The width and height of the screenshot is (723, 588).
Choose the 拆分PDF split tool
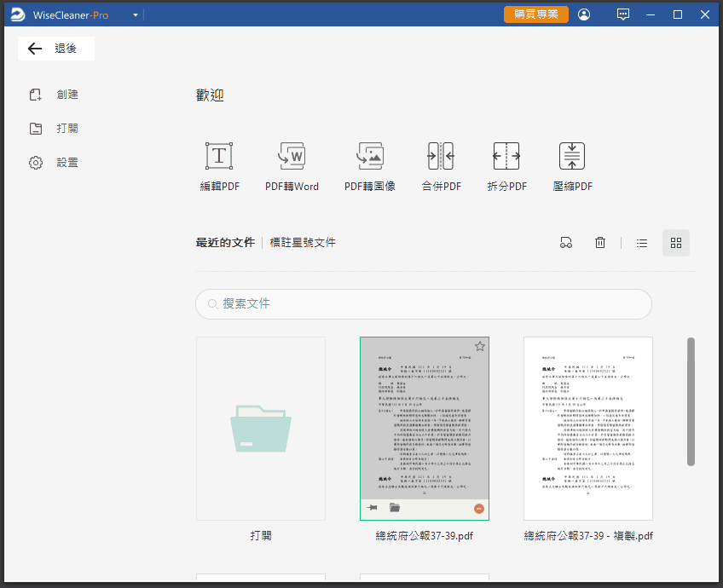point(506,167)
